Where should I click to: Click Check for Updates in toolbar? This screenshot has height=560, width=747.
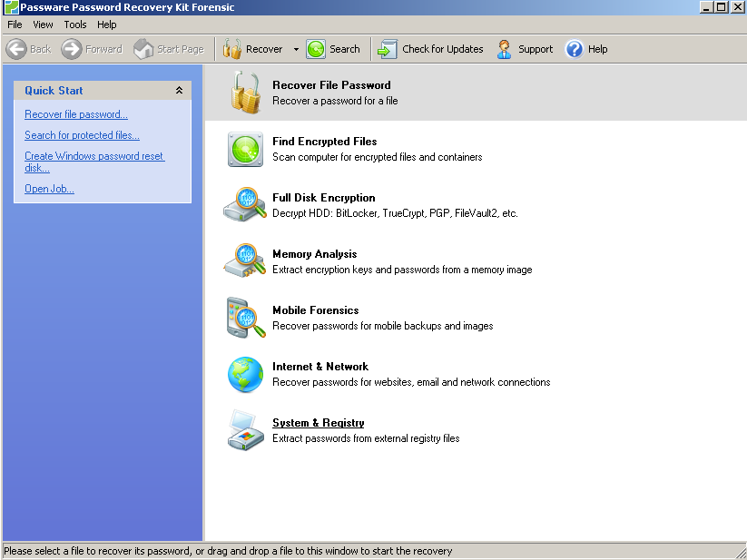click(x=431, y=49)
